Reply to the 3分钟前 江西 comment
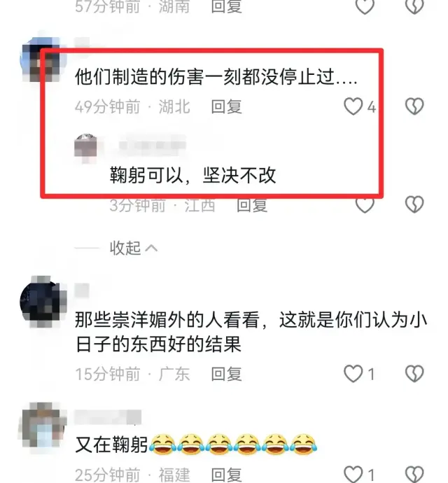448x483 pixels. [252, 205]
